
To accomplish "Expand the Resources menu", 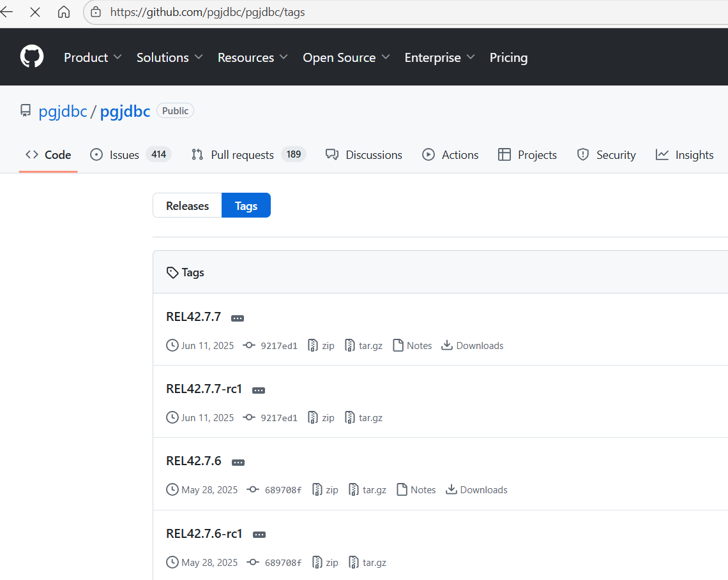I will pyautogui.click(x=253, y=57).
